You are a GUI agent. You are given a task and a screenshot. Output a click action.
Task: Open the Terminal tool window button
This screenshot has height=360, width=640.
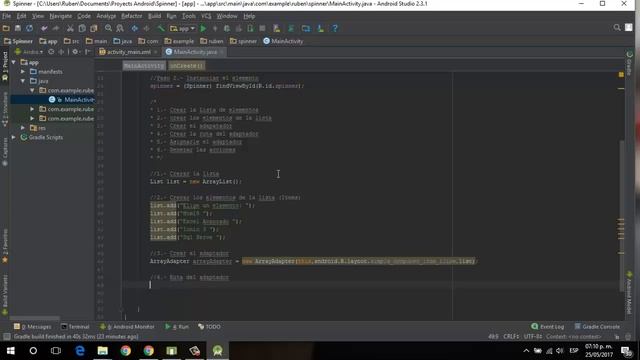75,327
